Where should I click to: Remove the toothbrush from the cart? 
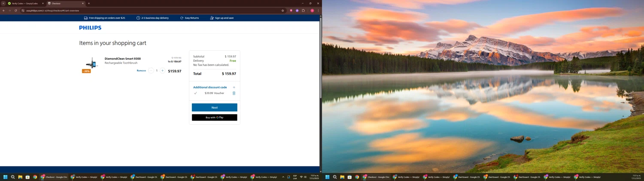(x=141, y=70)
